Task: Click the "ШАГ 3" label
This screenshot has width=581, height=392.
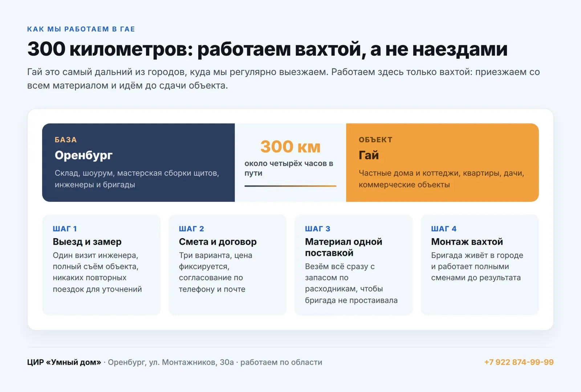Action: click(x=317, y=229)
